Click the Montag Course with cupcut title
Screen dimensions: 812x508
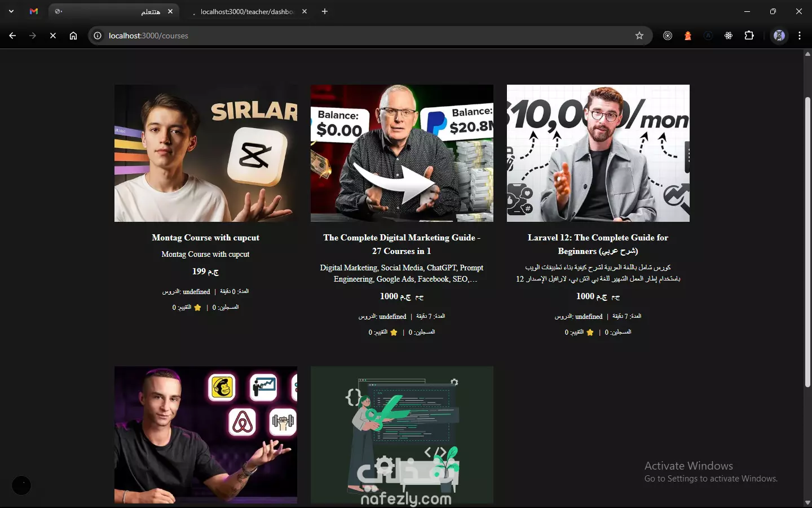(x=206, y=238)
